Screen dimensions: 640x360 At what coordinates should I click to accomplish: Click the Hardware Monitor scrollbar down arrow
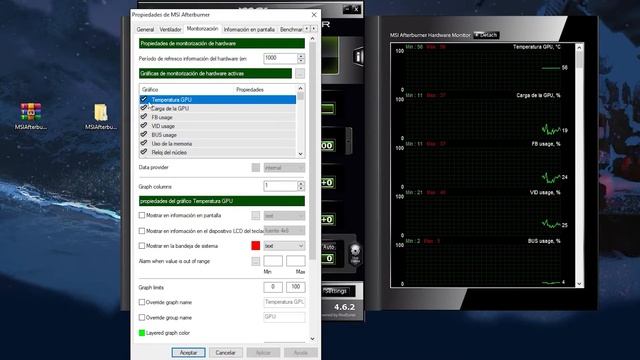(579, 284)
